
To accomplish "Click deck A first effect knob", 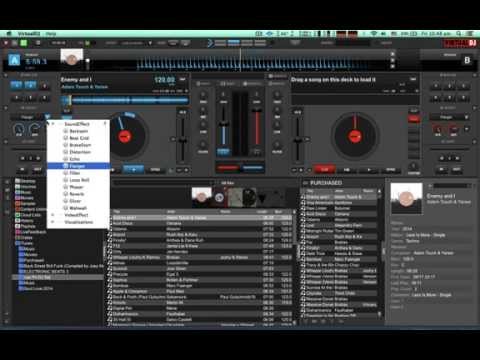I will (x=19, y=129).
